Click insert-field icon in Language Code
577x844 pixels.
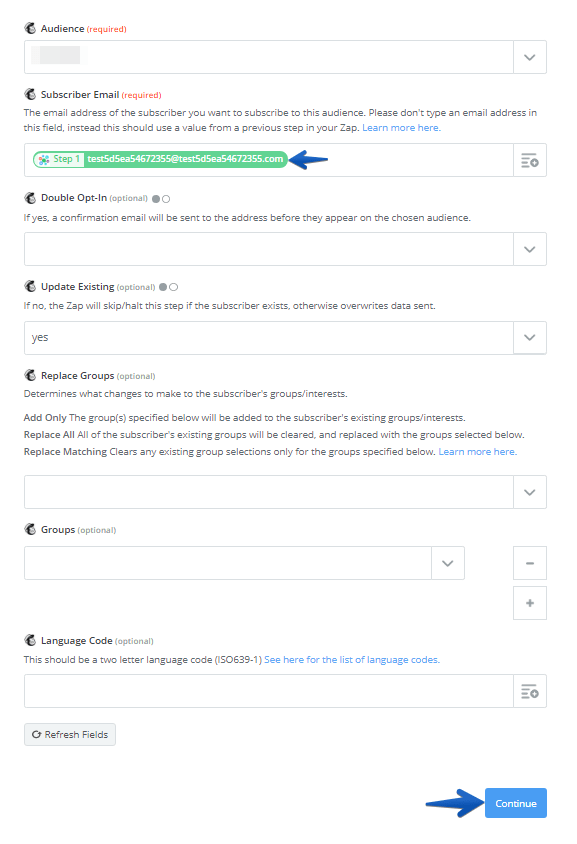[530, 691]
